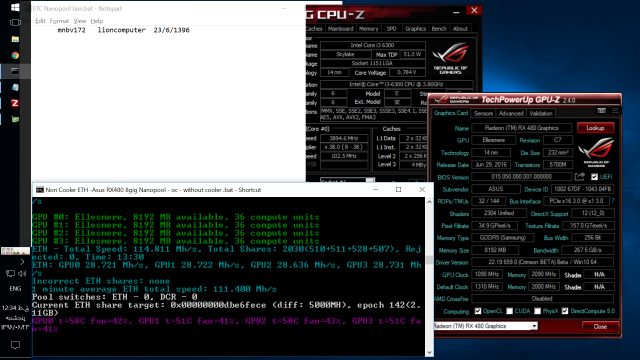640x360 pixels.
Task: Click the GPU-Z screenshot camera icon
Action: (602, 111)
